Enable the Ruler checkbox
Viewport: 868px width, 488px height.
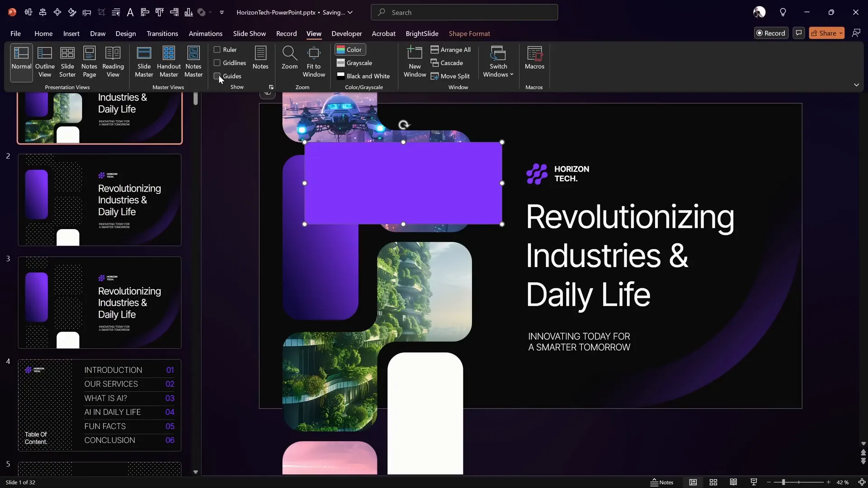tap(217, 49)
